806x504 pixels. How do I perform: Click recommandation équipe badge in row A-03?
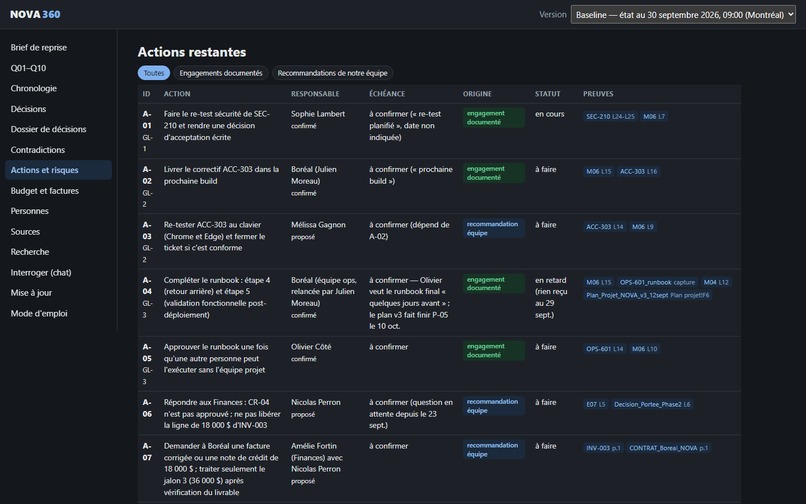point(493,228)
